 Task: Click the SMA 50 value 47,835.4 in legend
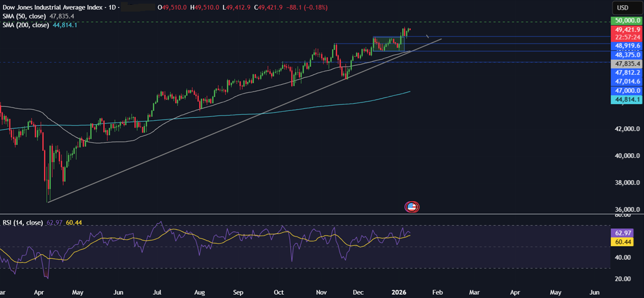click(62, 16)
